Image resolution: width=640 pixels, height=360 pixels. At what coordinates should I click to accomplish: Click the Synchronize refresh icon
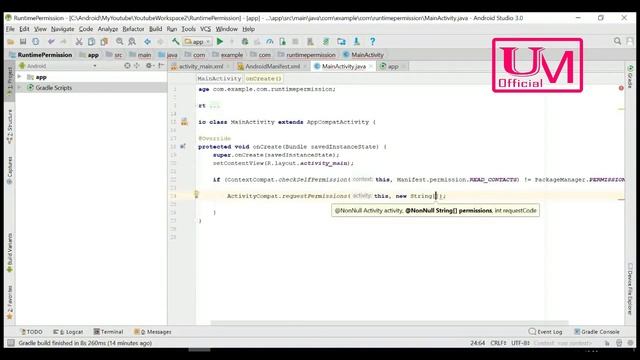pyautogui.click(x=36, y=42)
